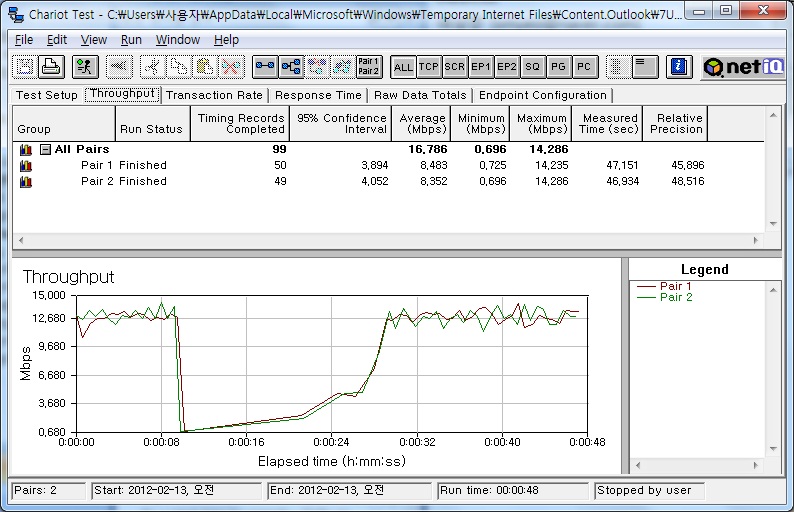Click the Average (Mbps) column header
The width and height of the screenshot is (794, 512).
[421, 124]
